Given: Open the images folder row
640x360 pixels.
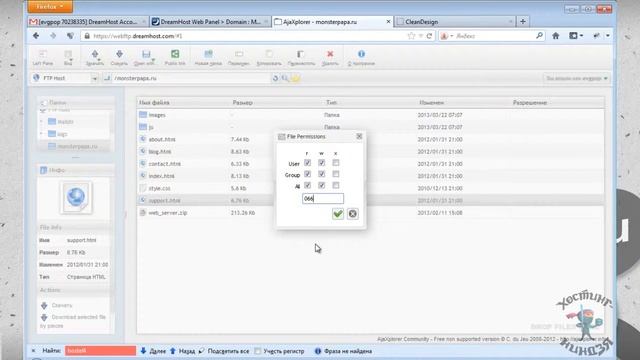Looking at the screenshot, I should coord(371,115).
